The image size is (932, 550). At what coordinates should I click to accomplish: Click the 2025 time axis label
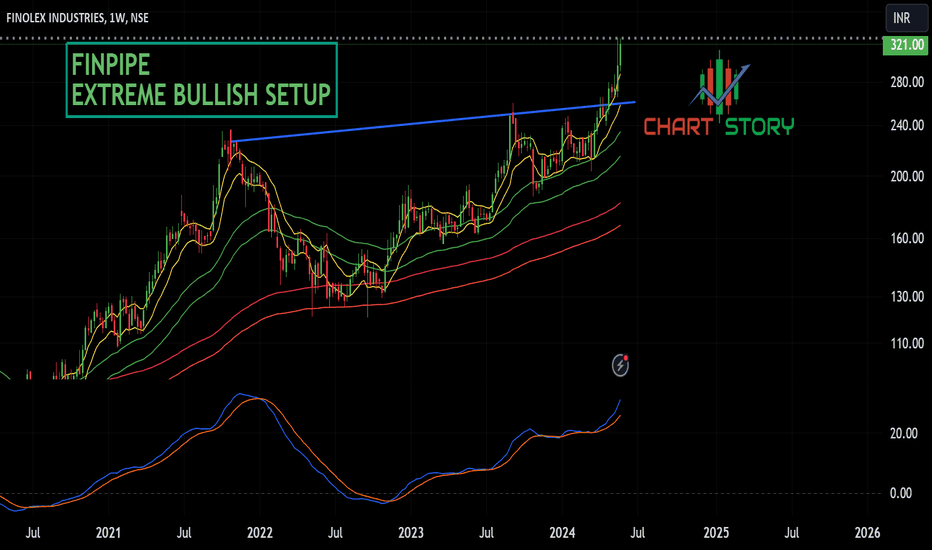pyautogui.click(x=716, y=532)
